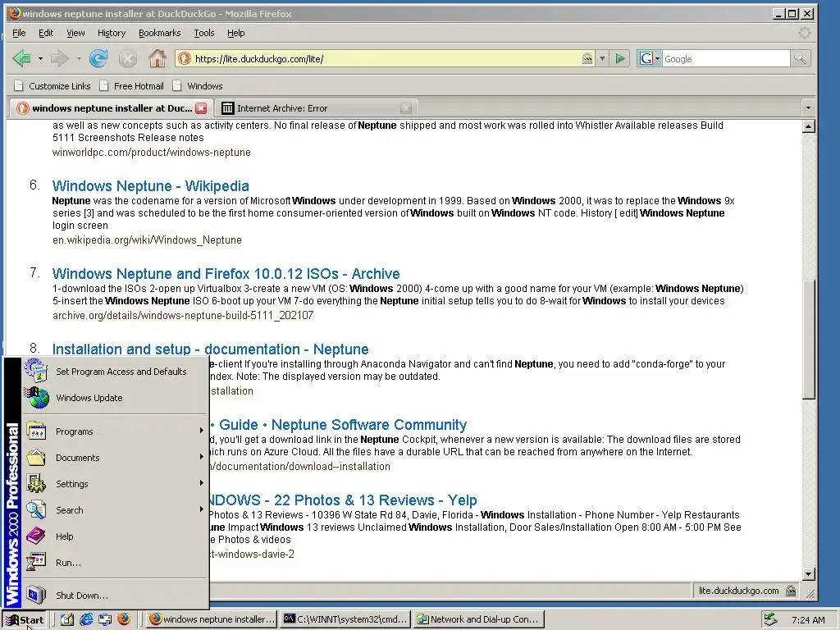
Task: Click the Firefox activity throbber icon
Action: point(804,33)
